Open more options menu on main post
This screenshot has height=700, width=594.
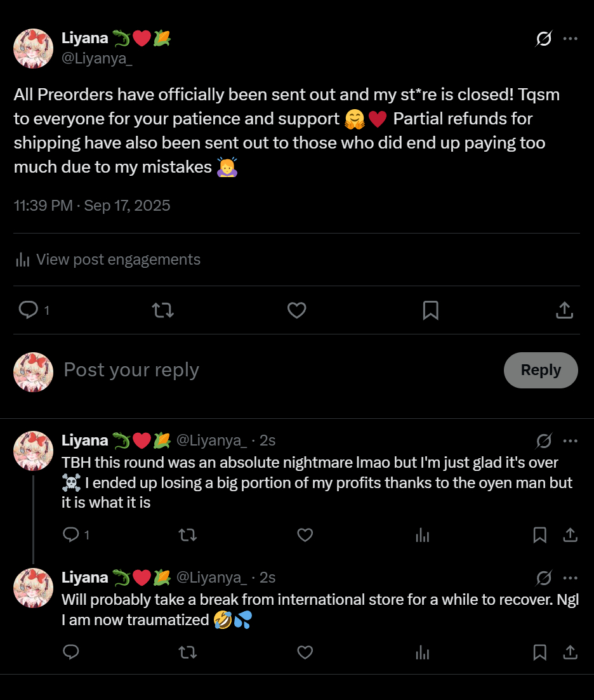pyautogui.click(x=571, y=39)
